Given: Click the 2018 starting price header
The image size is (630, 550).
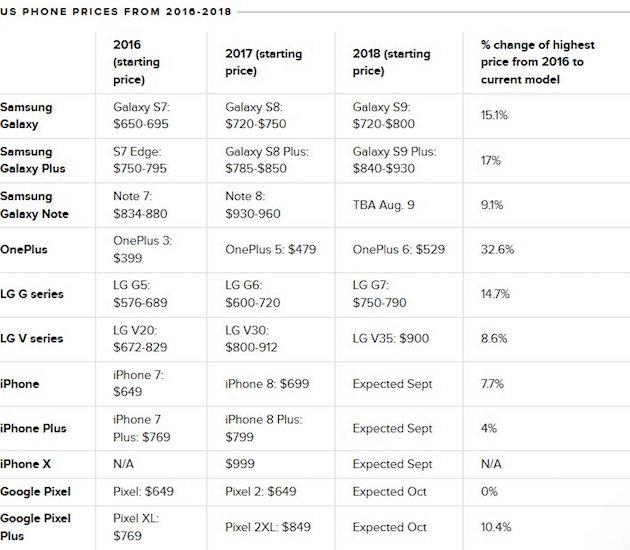Looking at the screenshot, I should click(391, 62).
